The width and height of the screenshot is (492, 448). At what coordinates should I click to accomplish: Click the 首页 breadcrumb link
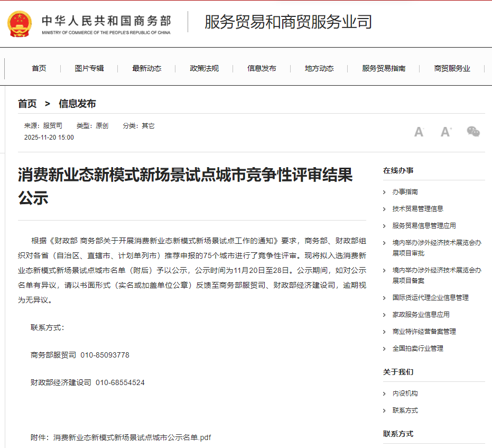coord(27,104)
